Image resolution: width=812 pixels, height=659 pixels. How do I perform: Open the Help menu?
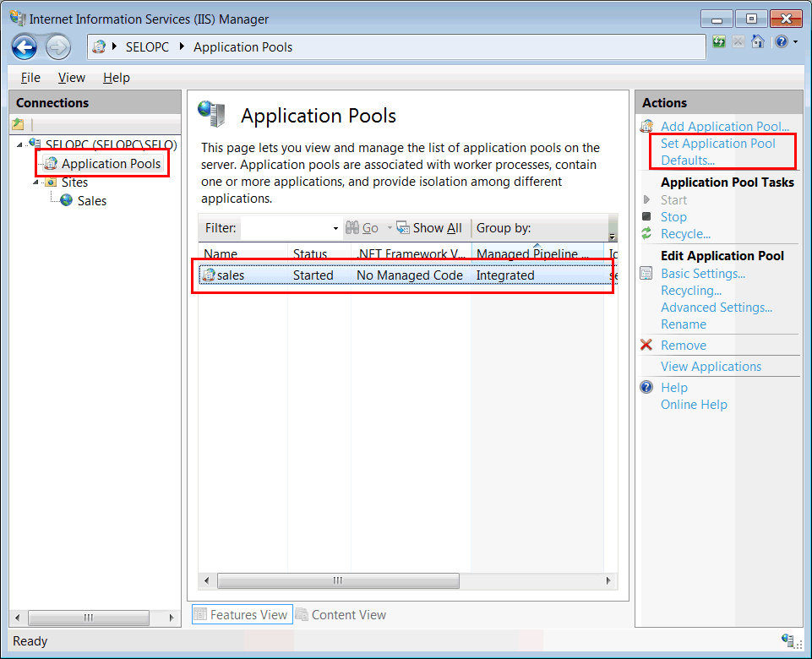tap(117, 78)
